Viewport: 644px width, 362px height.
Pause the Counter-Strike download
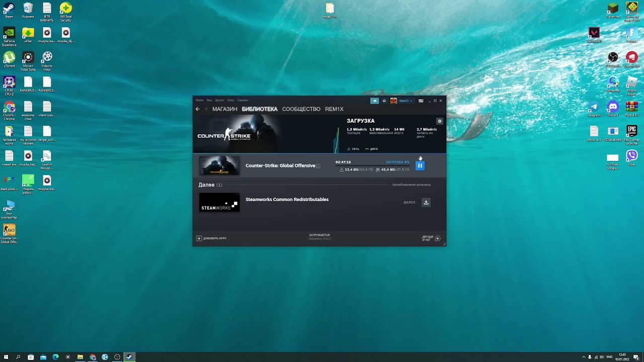pos(420,165)
